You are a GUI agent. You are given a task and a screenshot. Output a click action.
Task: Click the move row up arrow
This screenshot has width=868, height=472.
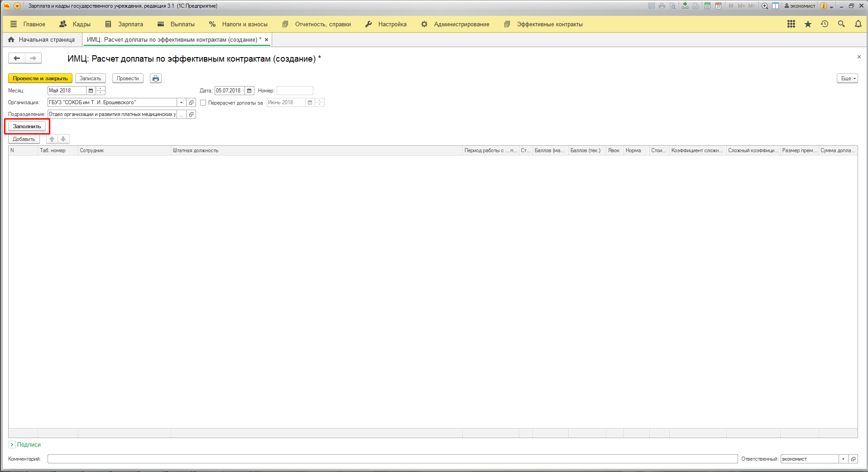pyautogui.click(x=52, y=139)
